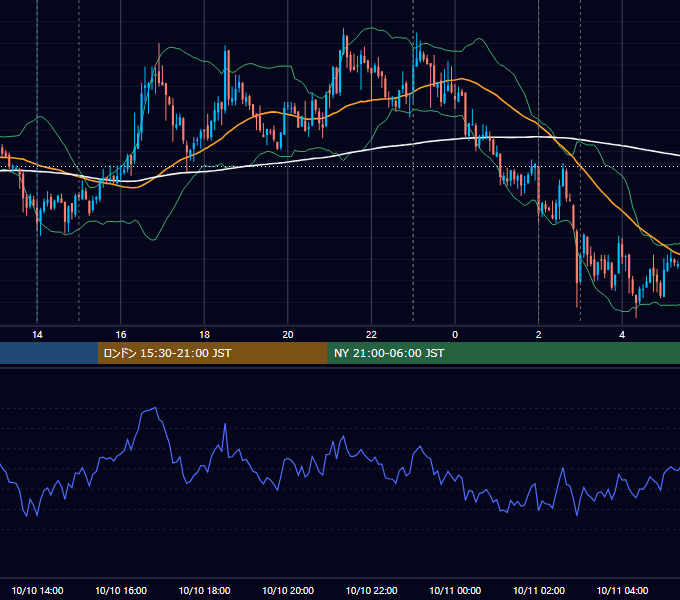Click the hour label 22 on time axis
This screenshot has width=680, height=600.
[371, 335]
